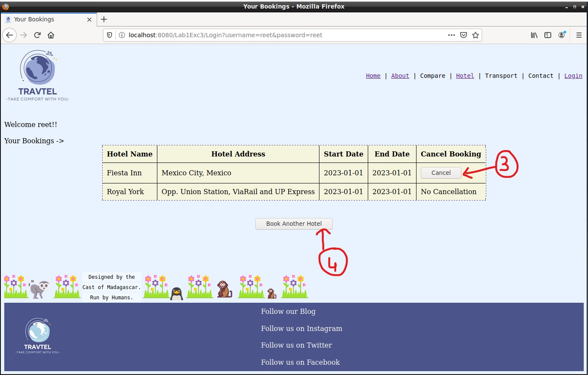The height and width of the screenshot is (375, 588).
Task: Click the TRAVTEL globe logo at top
Action: [38, 76]
